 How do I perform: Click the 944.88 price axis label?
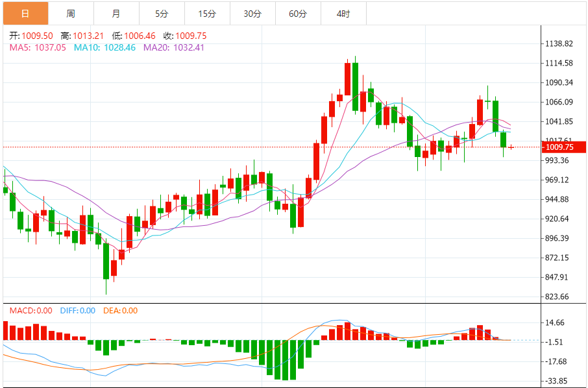[x=557, y=199]
